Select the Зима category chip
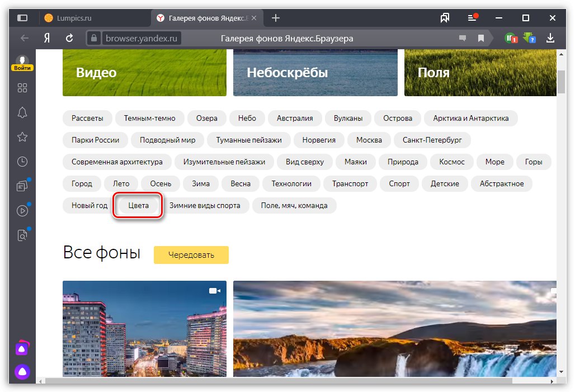The width and height of the screenshot is (575, 392). click(200, 183)
